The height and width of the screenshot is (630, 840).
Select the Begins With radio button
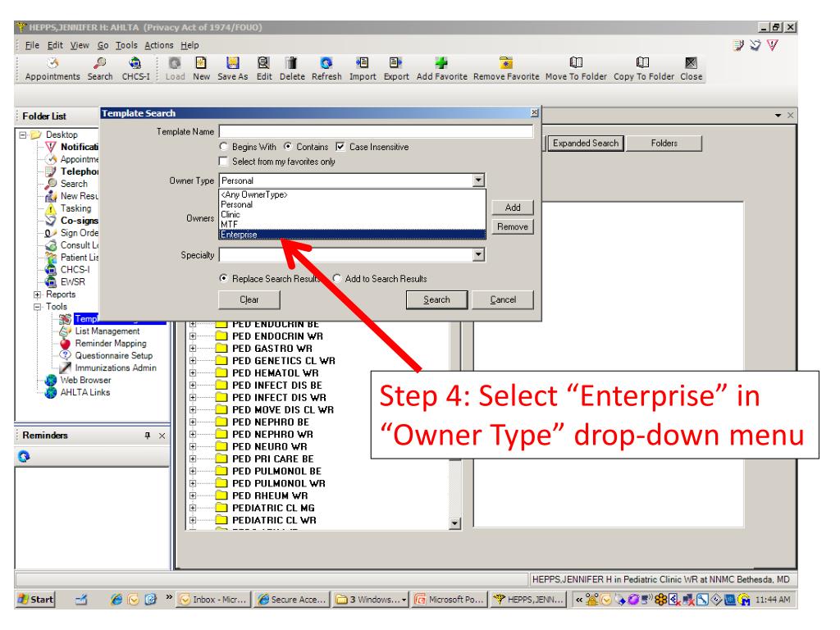pos(223,147)
